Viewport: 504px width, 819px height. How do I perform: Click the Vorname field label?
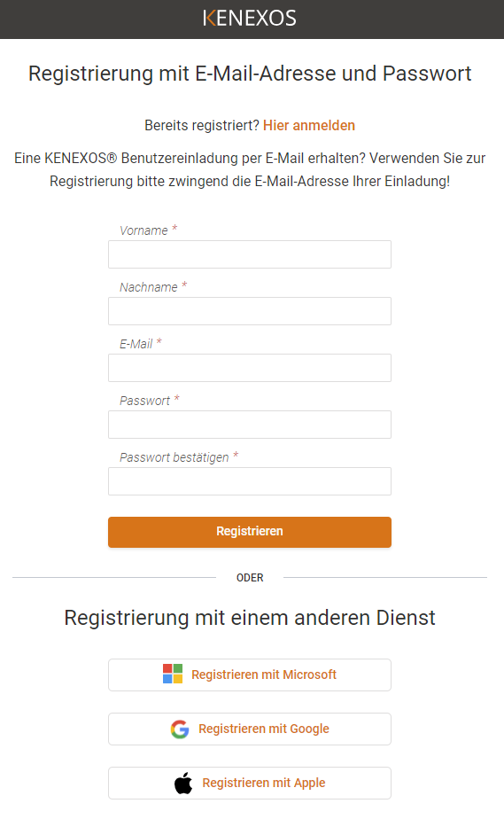(x=143, y=230)
